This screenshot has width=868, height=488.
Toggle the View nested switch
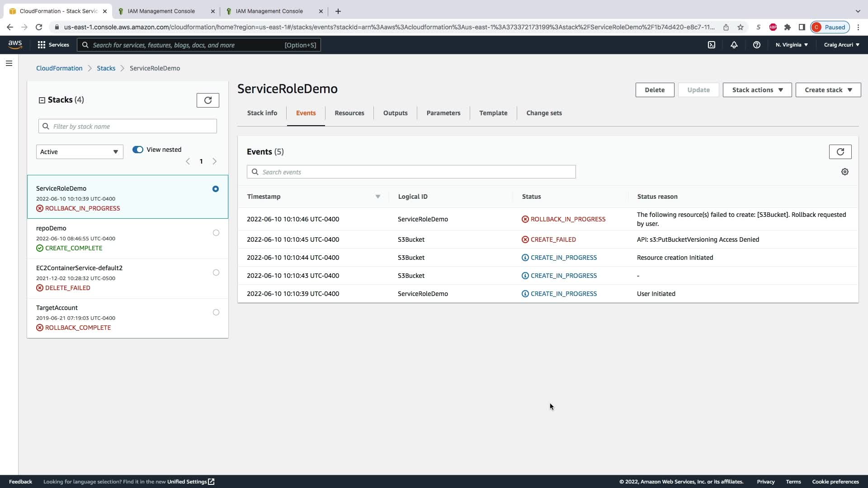click(x=138, y=150)
